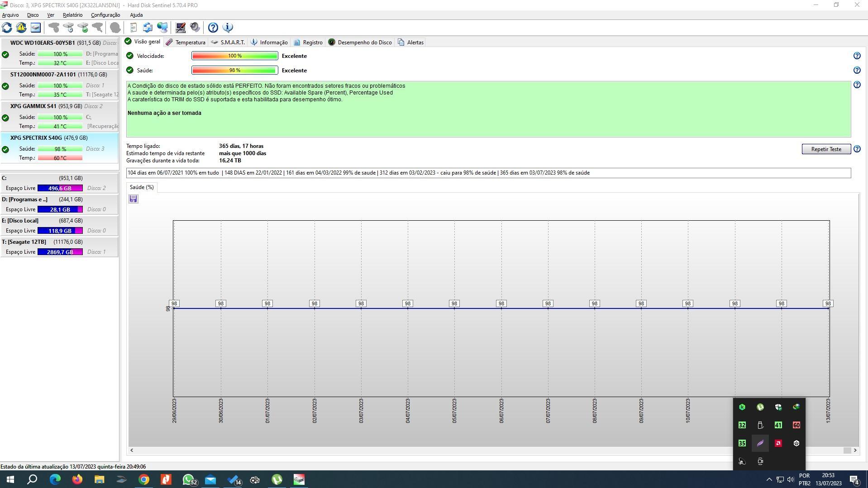The image size is (868, 488).
Task: Select the D: [Programas e ..] partition
Action: 59,204
